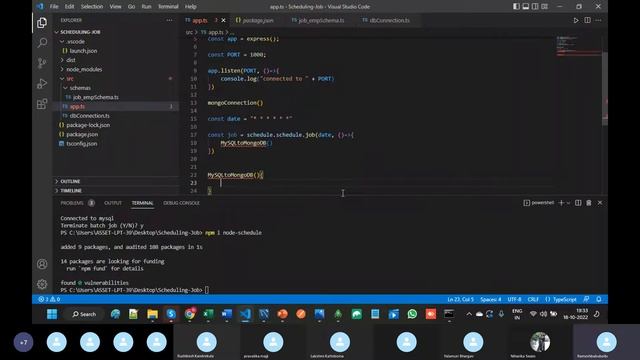Image resolution: width=640 pixels, height=360 pixels.
Task: Open WhatsApp from the taskbar
Action: pyautogui.click(x=412, y=314)
